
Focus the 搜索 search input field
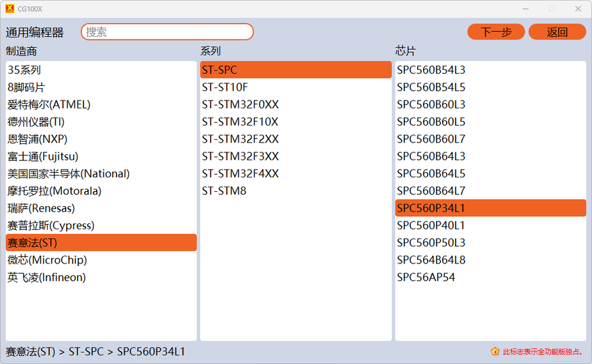click(x=167, y=32)
